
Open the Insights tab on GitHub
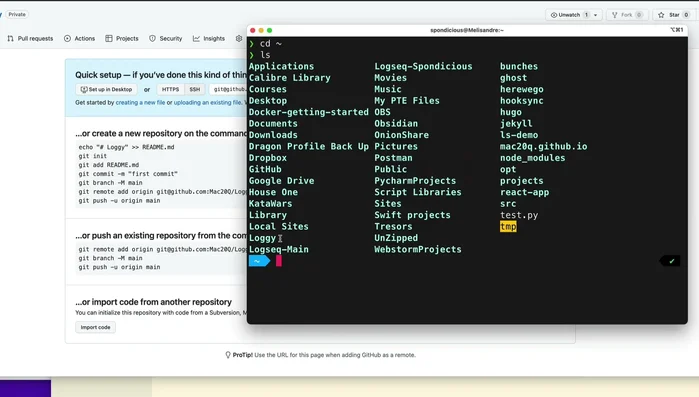(209, 39)
